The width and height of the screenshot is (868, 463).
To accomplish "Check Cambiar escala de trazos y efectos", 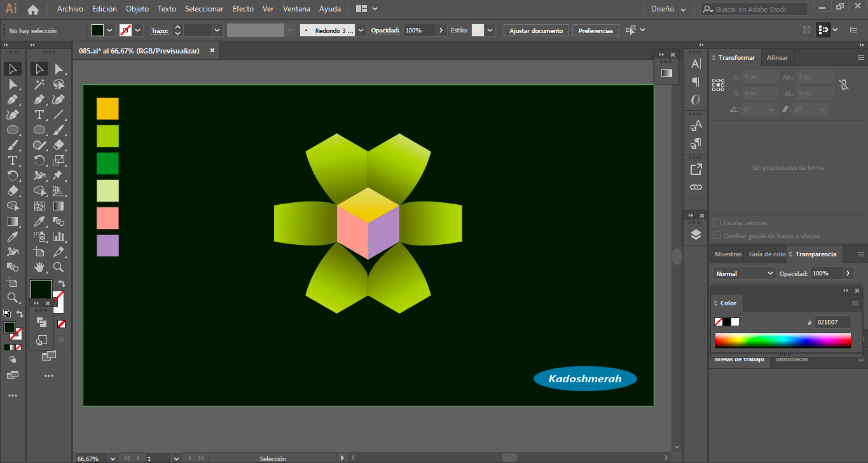I will click(717, 236).
